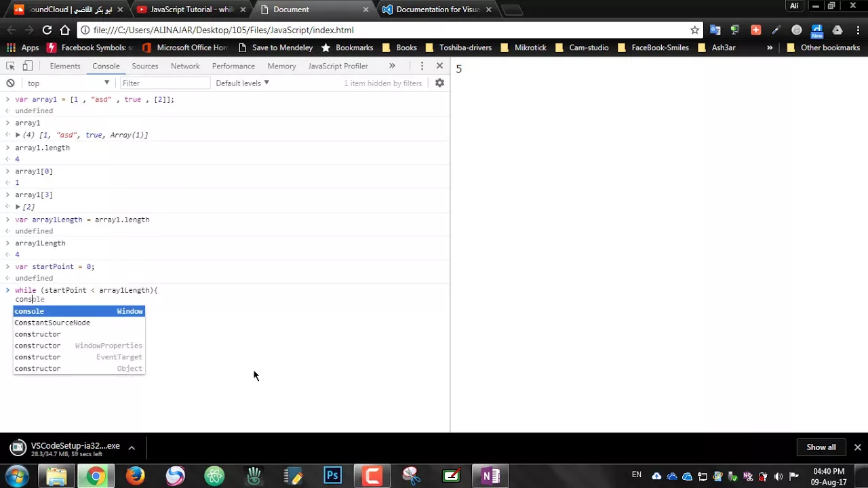Open VSCodeSetup download options arrow
Screen dimensions: 868x488
tap(132, 447)
